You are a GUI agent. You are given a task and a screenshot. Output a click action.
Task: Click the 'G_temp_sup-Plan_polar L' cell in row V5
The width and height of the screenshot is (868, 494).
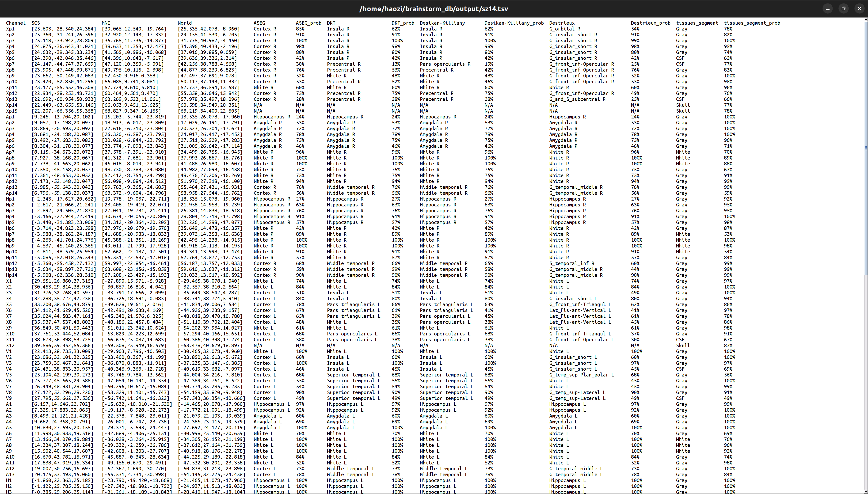click(582, 375)
